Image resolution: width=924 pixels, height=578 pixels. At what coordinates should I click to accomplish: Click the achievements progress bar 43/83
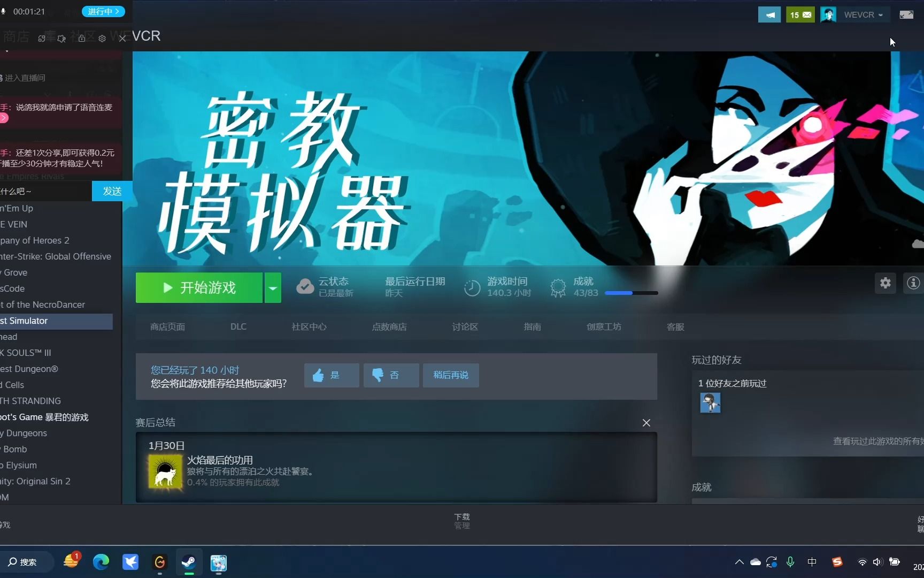[632, 293]
